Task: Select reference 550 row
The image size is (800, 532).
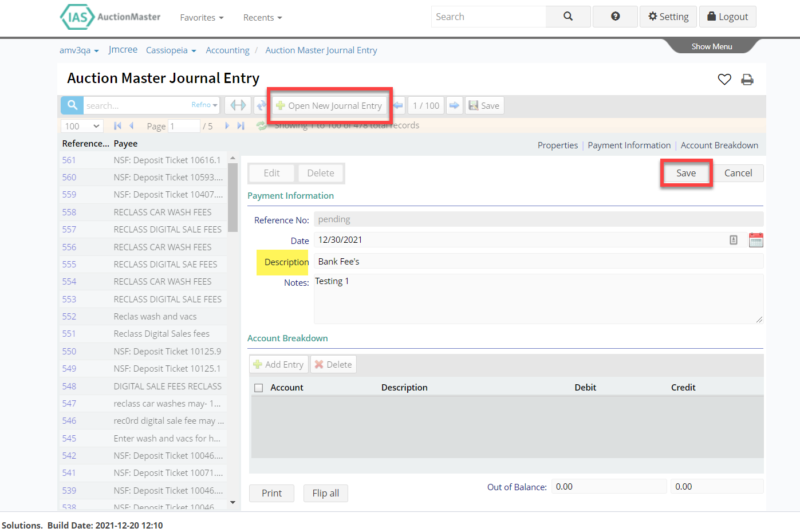Action: (143, 351)
